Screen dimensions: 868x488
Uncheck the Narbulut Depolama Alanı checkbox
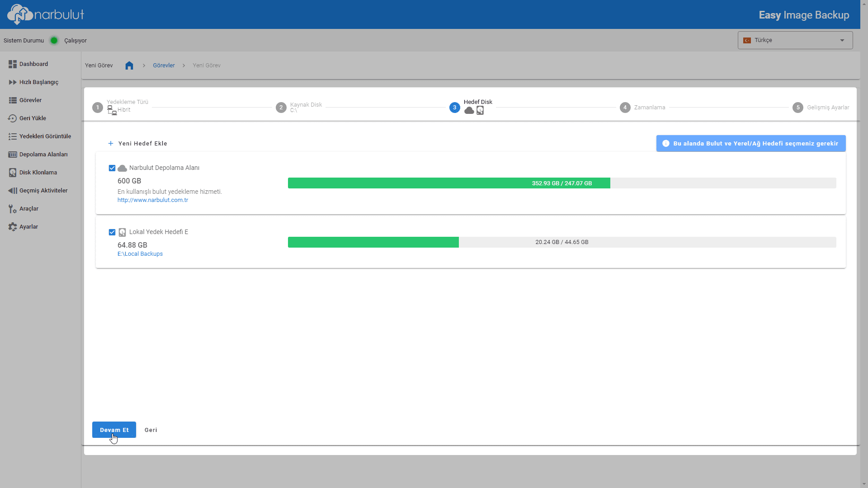coord(112,168)
